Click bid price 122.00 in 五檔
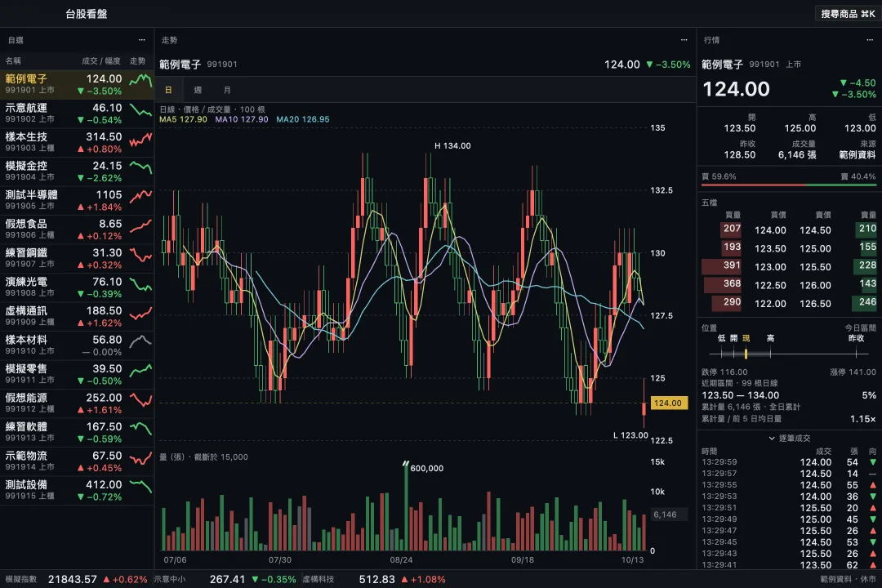The height and width of the screenshot is (588, 882). point(770,303)
